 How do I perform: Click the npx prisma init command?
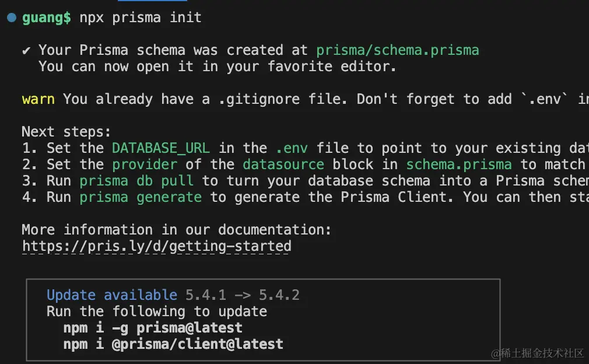coord(141,17)
